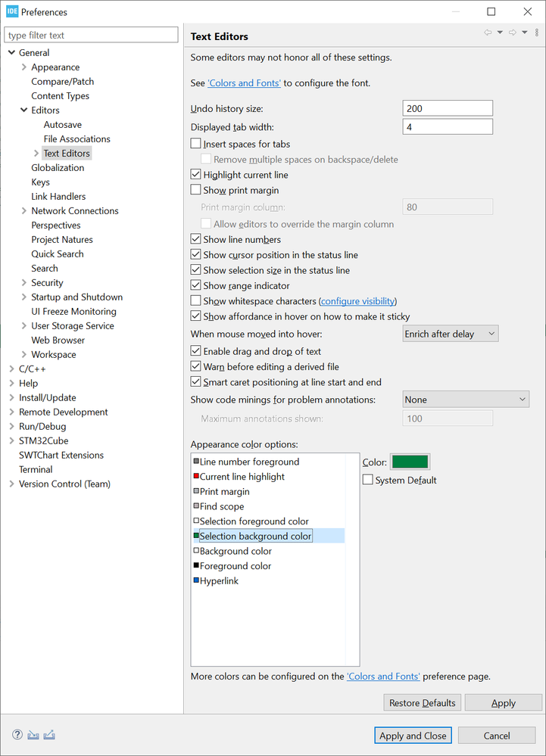
Task: Go back with the left arrow icon
Action: [488, 33]
